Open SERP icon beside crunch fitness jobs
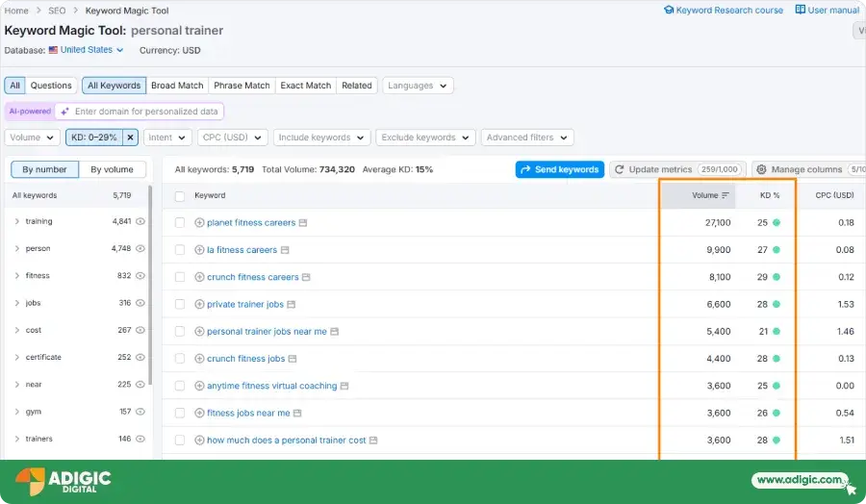This screenshot has width=866, height=504. (x=293, y=359)
